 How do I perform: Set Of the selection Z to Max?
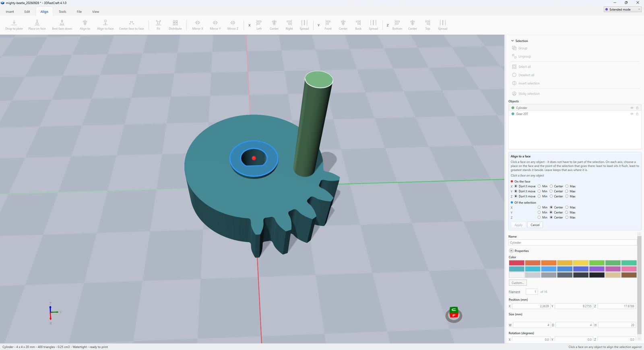coord(567,217)
